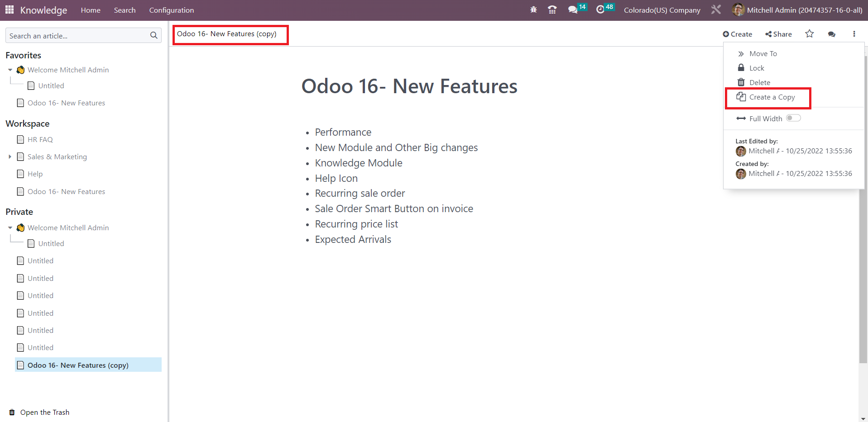Screen dimensions: 868x422
Task: Expand the Sales & Marketing article
Action: 10,156
